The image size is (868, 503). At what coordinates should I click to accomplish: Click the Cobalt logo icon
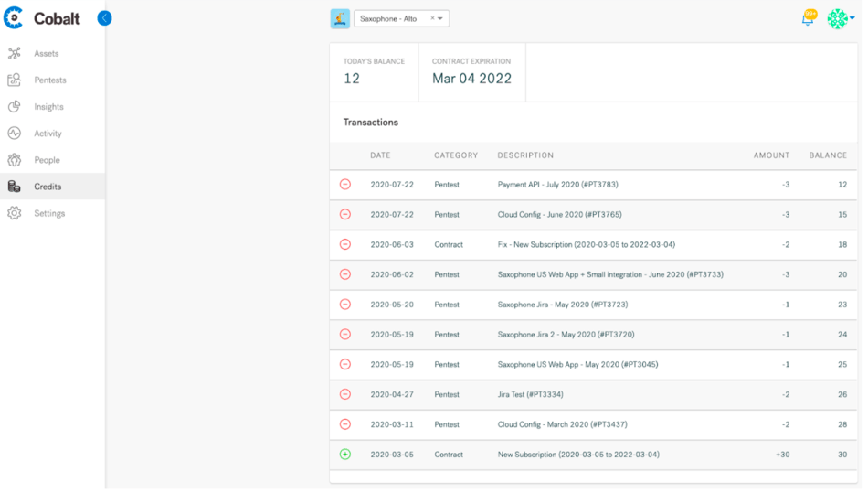point(14,17)
